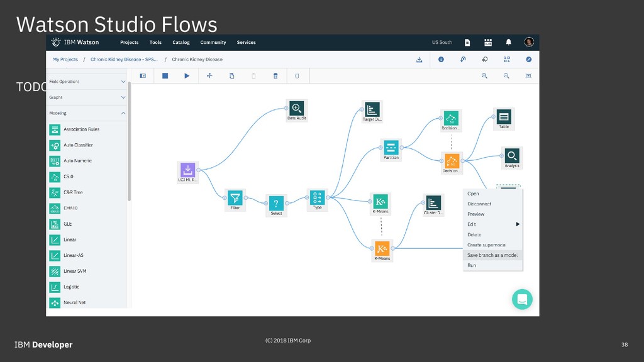Viewport: 644px width, 362px height.
Task: Click the download icon
Action: click(x=419, y=60)
